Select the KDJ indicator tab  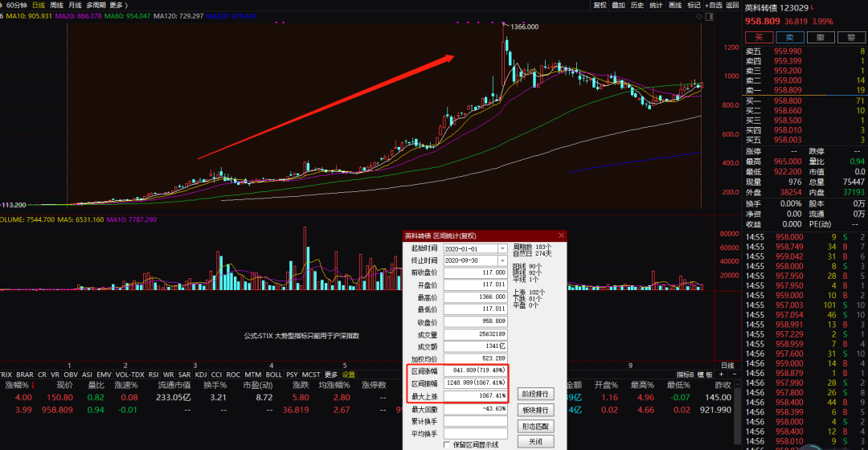pos(201,374)
